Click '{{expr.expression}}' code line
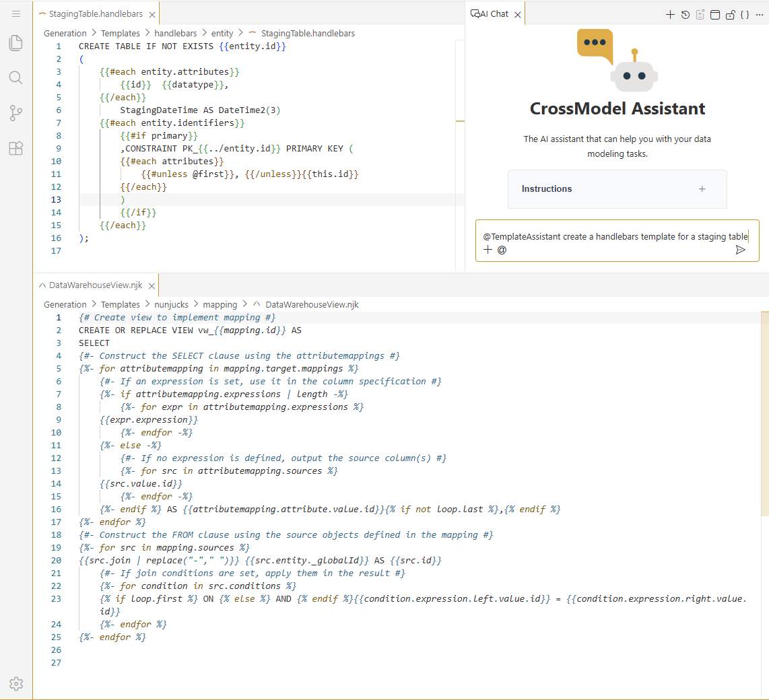This screenshot has width=769, height=700. (x=149, y=420)
